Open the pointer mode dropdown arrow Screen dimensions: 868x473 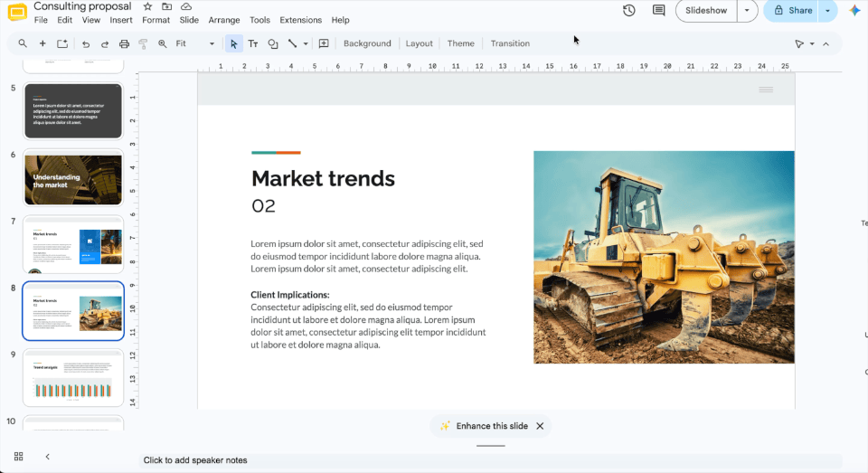click(x=812, y=43)
